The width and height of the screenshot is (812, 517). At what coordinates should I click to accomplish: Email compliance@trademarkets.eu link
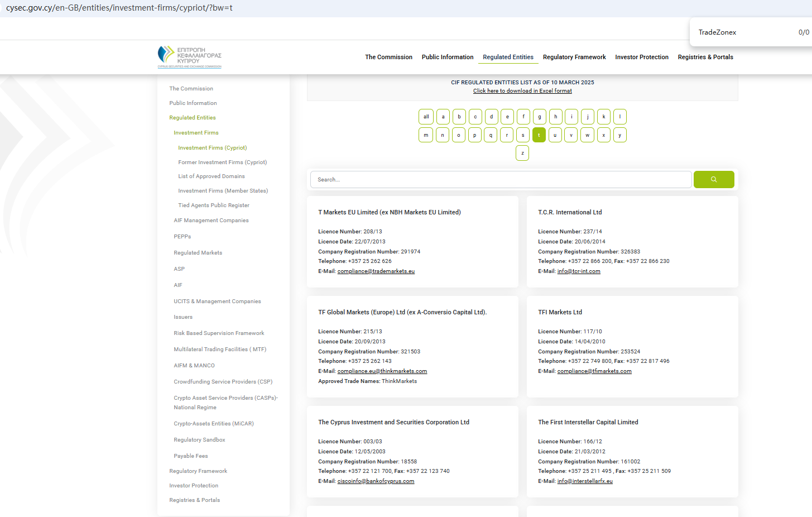376,271
